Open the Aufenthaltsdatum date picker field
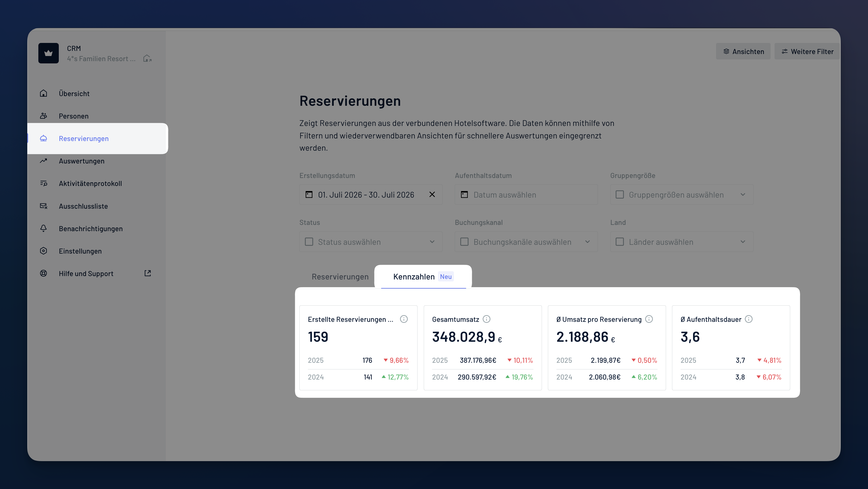Viewport: 868px width, 489px height. point(526,194)
